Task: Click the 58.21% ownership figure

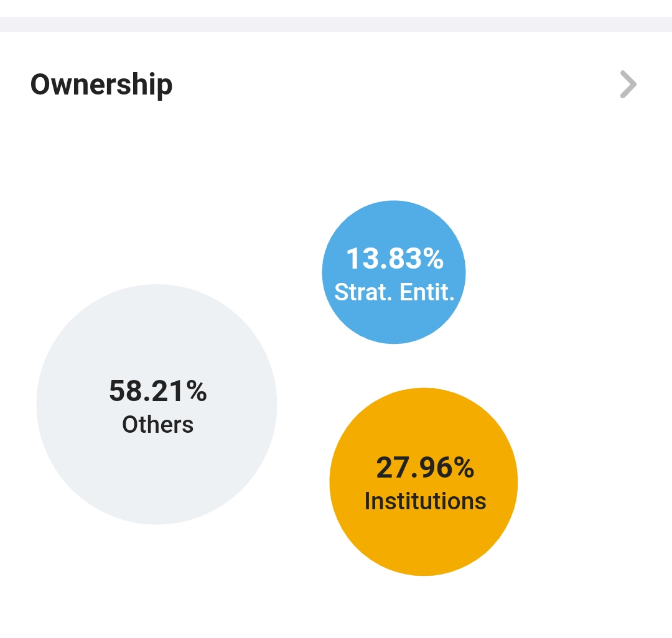Action: pyautogui.click(x=157, y=391)
